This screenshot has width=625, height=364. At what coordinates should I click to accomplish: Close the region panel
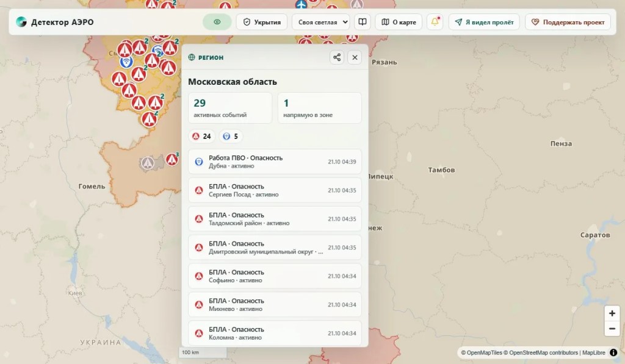pos(355,57)
